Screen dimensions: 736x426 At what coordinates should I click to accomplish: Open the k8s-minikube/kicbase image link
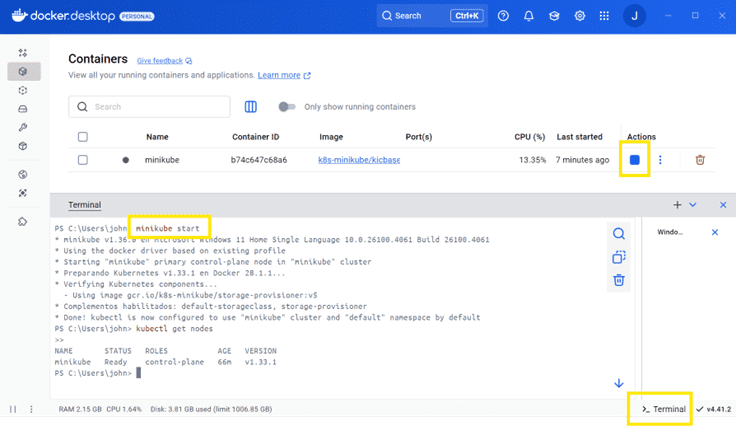359,160
